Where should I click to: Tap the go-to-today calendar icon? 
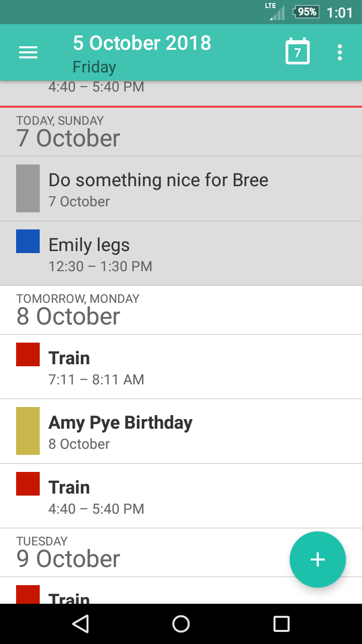pyautogui.click(x=297, y=52)
